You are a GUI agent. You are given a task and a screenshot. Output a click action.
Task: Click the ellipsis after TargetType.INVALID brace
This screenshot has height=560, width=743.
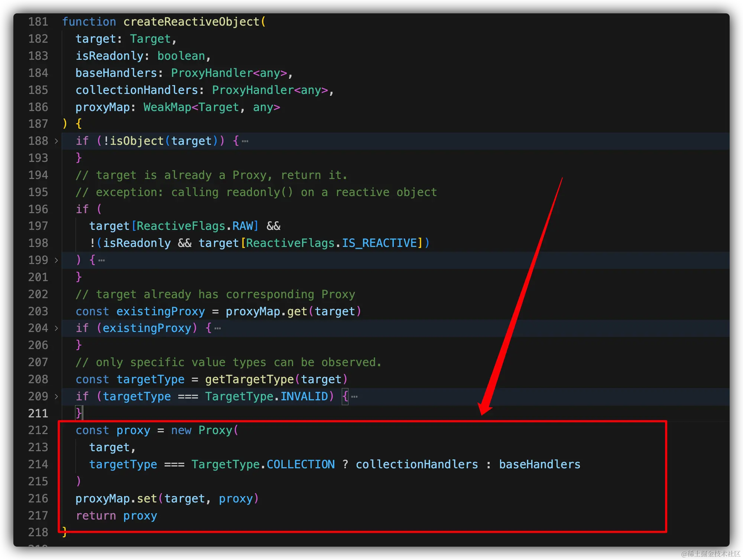point(354,397)
